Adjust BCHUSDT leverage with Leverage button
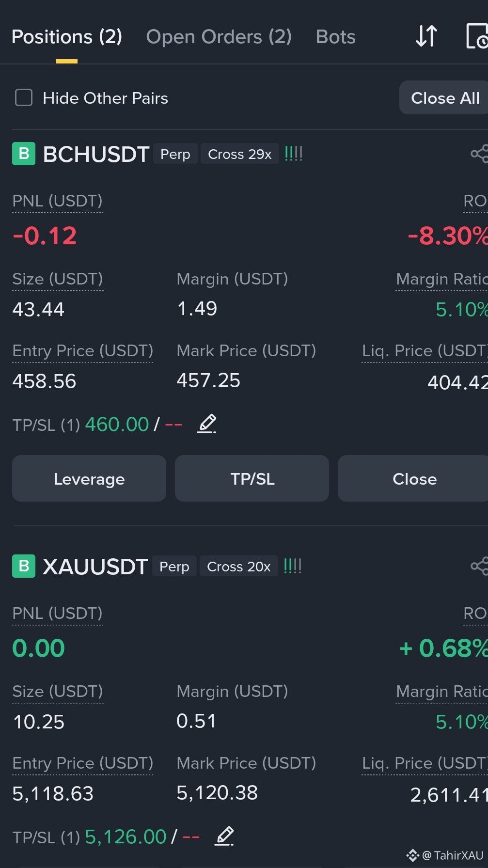The height and width of the screenshot is (868, 488). (x=89, y=478)
